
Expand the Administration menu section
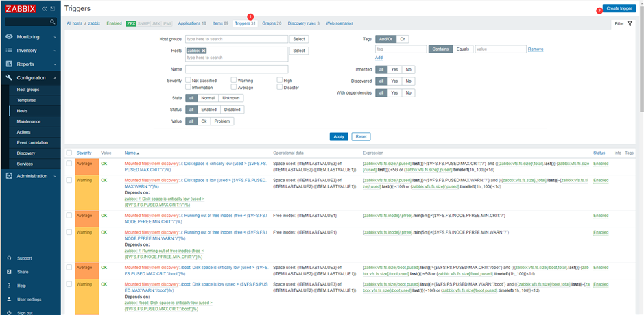pyautogui.click(x=30, y=176)
